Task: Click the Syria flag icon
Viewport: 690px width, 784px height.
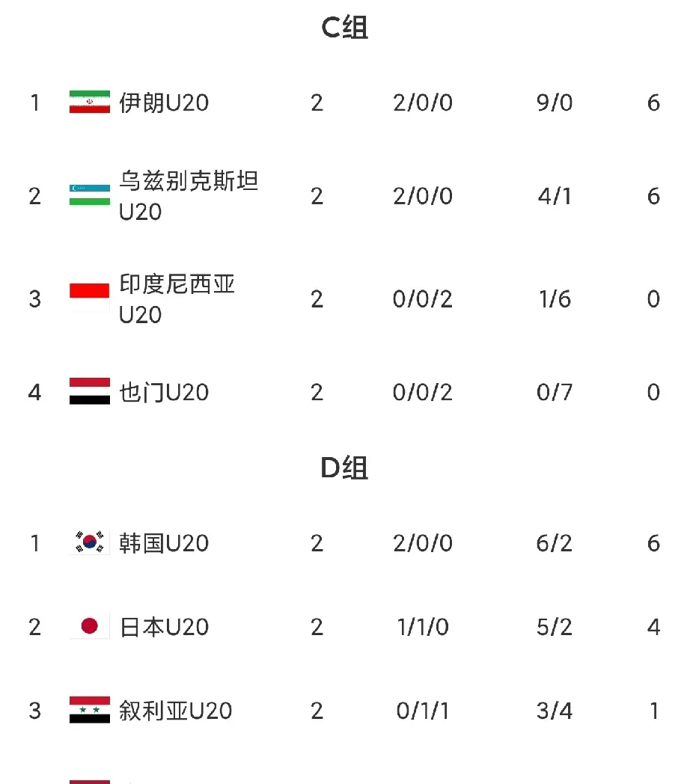Action: point(90,710)
